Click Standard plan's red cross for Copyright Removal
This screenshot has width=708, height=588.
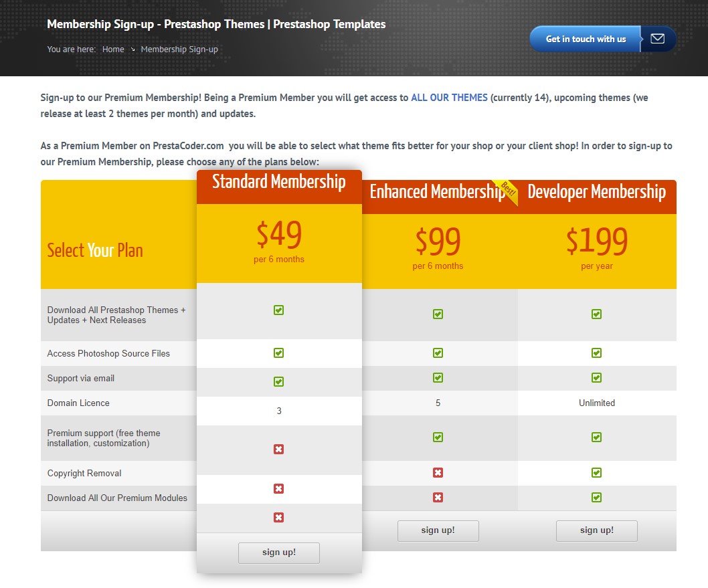[x=278, y=489]
